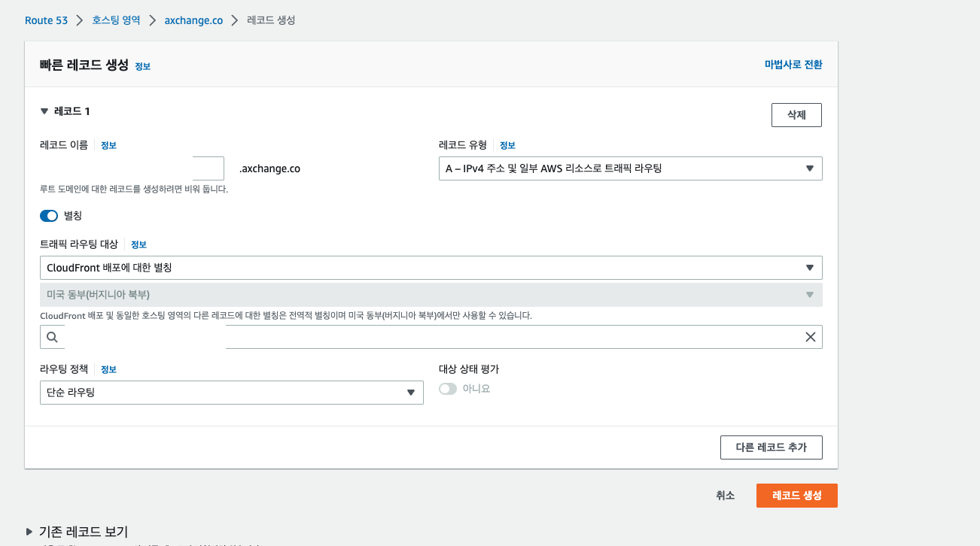
Task: Open the 단순 라우팅 policy dropdown
Action: [x=231, y=393]
